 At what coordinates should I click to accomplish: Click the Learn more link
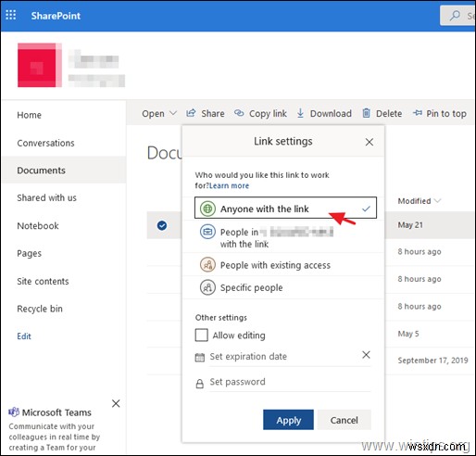tap(229, 185)
